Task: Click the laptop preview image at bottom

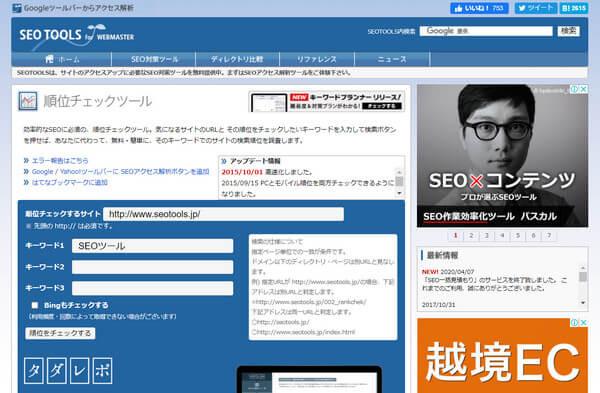Action: [309, 379]
